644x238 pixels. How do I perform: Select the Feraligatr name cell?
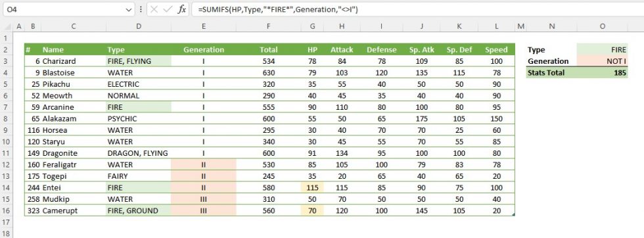(x=73, y=165)
